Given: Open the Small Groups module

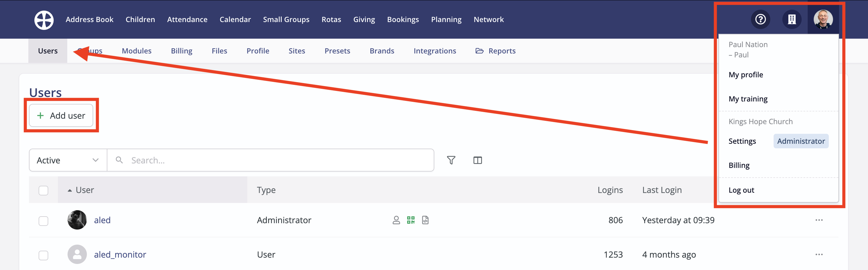Looking at the screenshot, I should 286,20.
